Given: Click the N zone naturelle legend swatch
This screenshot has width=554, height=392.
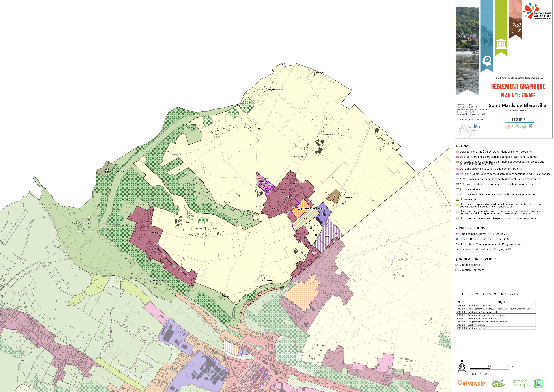Looking at the screenshot, I should point(457,200).
